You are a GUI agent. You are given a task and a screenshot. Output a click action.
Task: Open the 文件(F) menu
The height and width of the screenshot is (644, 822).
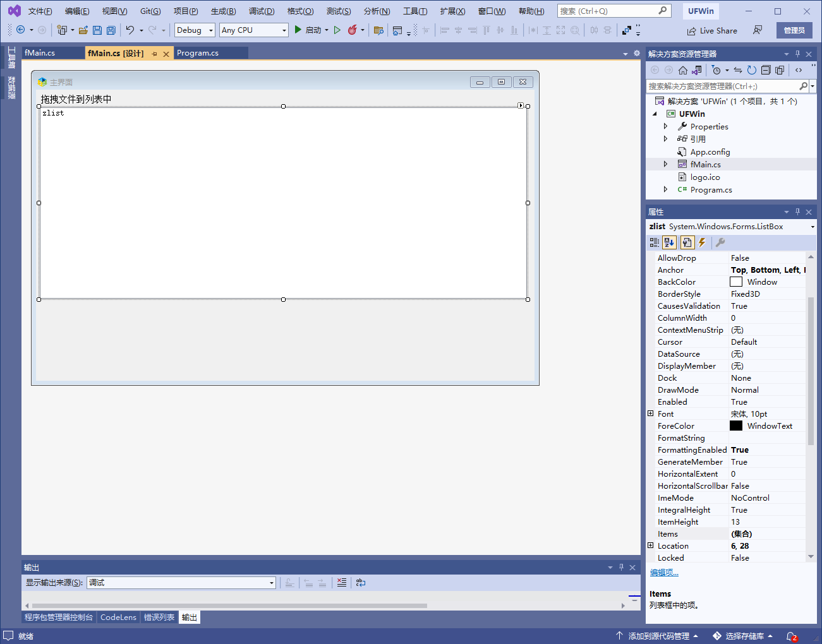tap(40, 11)
